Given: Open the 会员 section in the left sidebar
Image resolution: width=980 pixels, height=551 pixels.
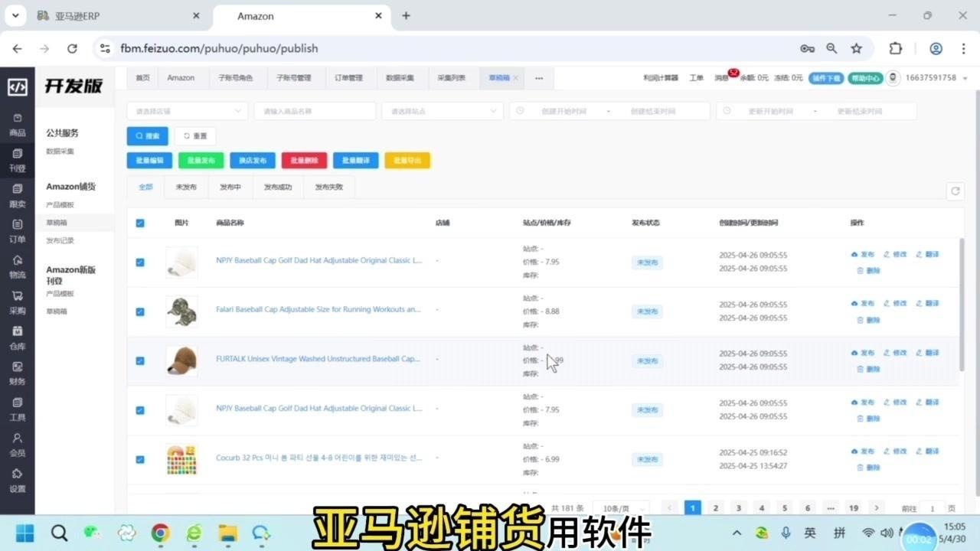Looking at the screenshot, I should (17, 445).
